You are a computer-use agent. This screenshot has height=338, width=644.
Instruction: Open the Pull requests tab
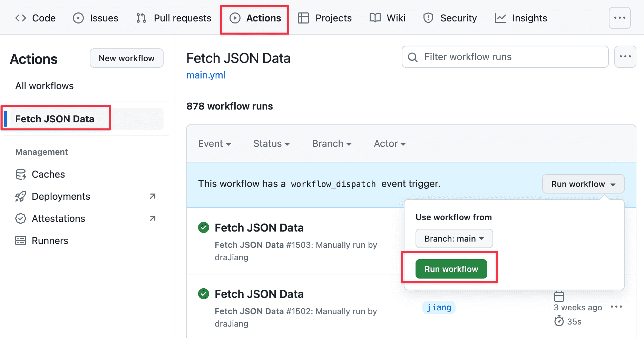tap(174, 18)
